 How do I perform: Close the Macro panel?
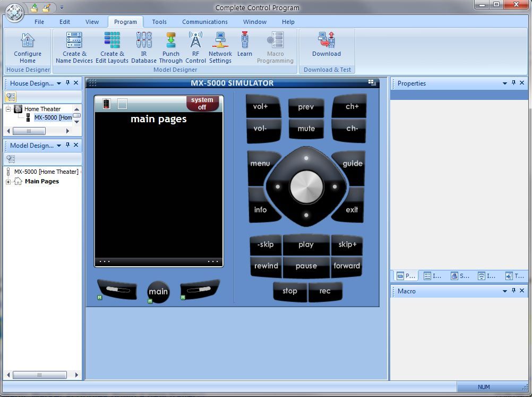pos(522,291)
